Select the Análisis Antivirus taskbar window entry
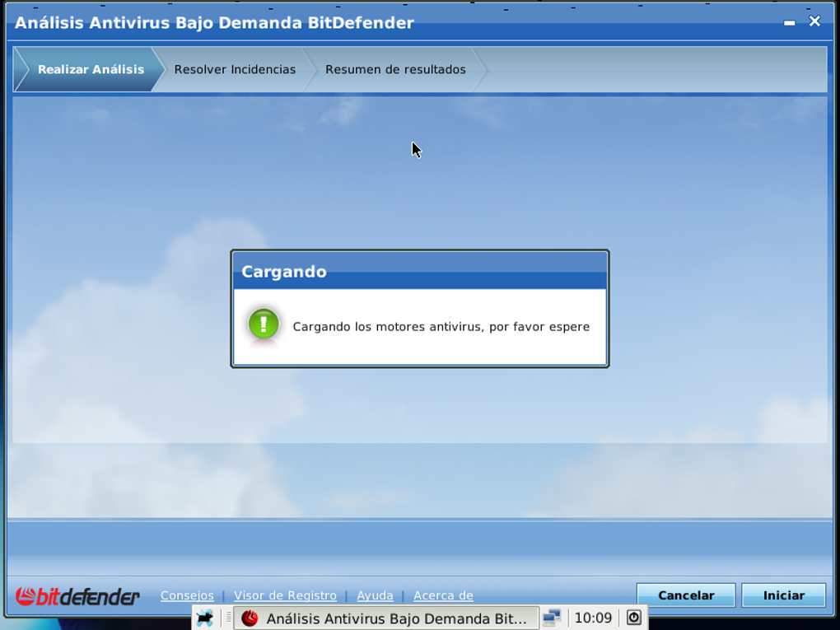 [385, 618]
